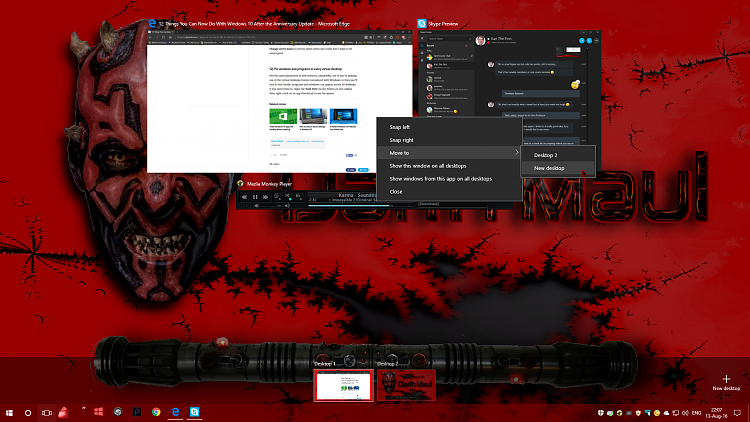750x422 pixels.
Task: Open the red app icon next to Task View
Action: pos(64,412)
